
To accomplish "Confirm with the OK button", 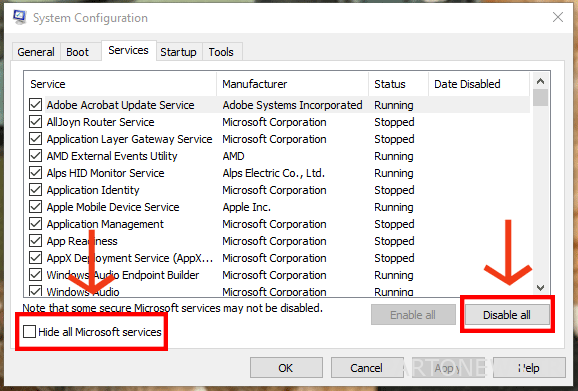I will [x=286, y=368].
